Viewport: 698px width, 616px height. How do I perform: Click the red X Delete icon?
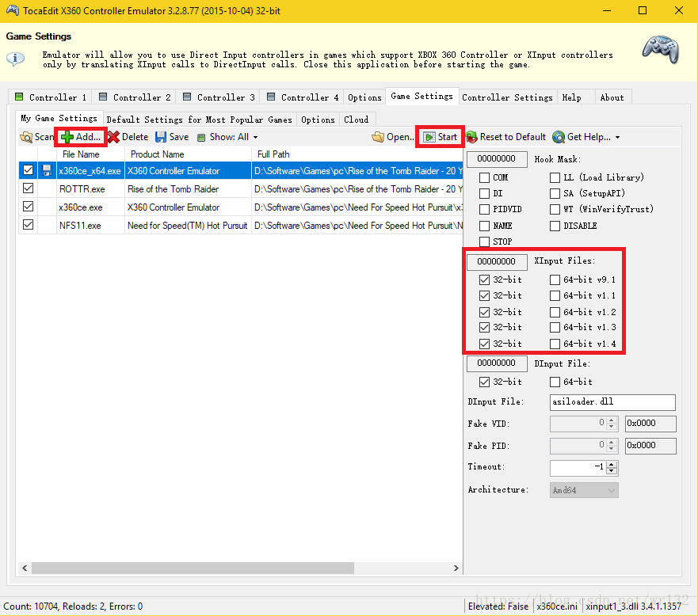(x=114, y=137)
